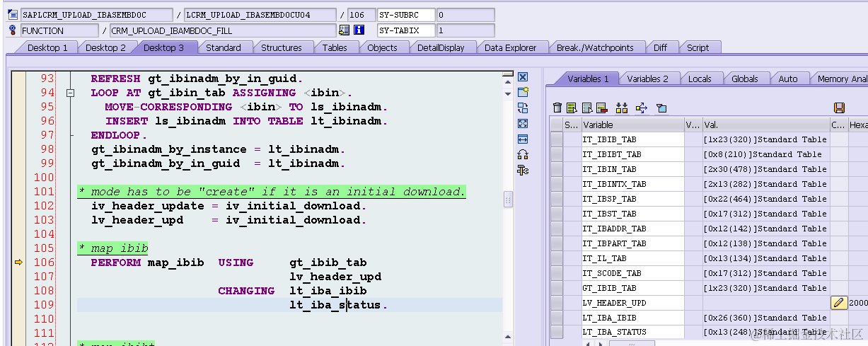The image size is (868, 346).
Task: Click the grey list icon in variables toolbar
Action: coord(587,108)
